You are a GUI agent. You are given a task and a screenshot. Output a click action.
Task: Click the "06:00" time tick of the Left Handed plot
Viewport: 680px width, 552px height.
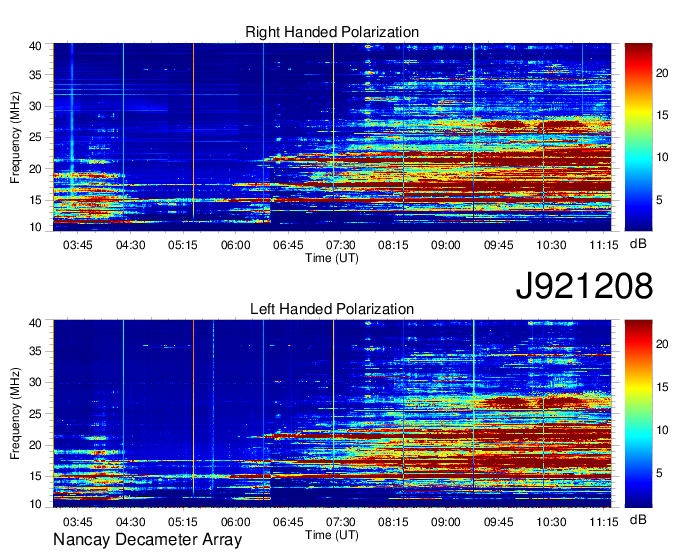[235, 522]
